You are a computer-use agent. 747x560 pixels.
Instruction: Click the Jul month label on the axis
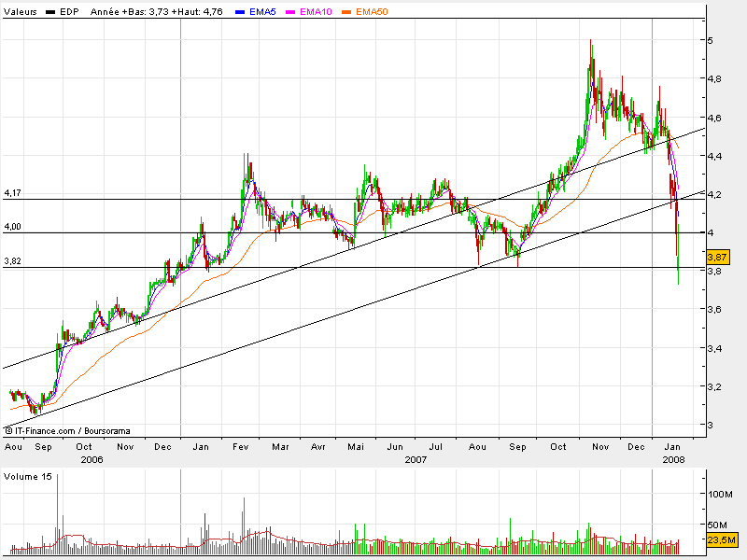coord(435,447)
